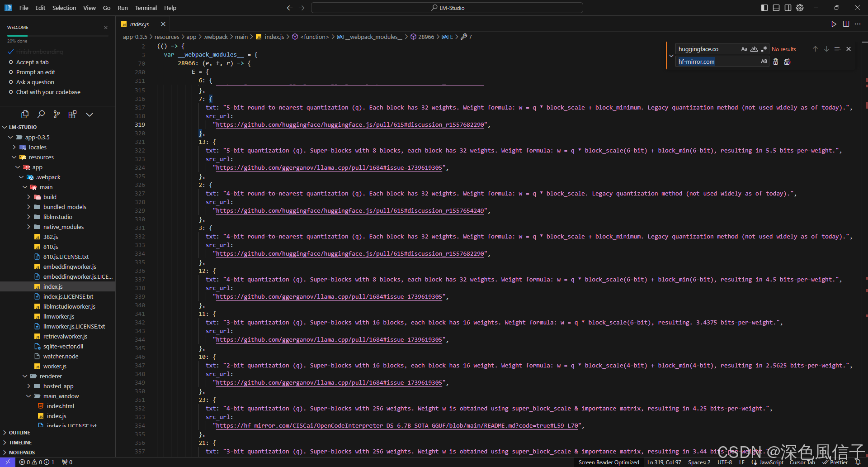Open the File menu
The width and height of the screenshot is (868, 467).
[x=24, y=8]
